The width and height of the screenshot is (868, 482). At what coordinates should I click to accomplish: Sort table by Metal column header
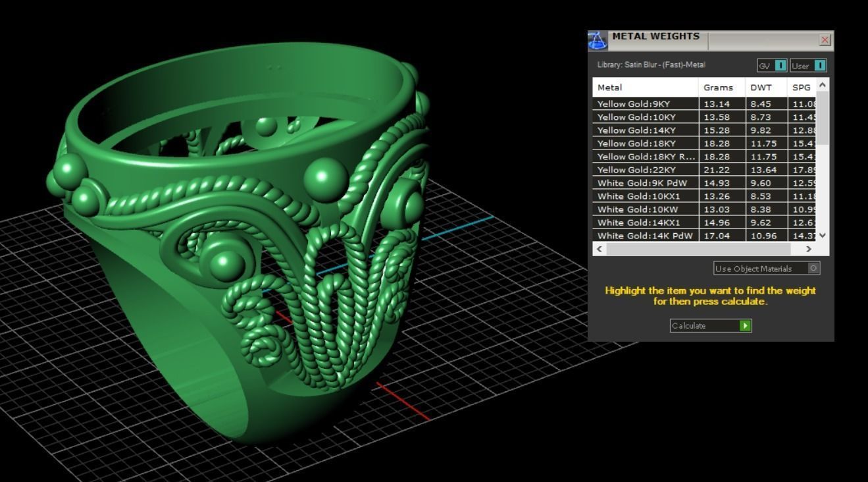pyautogui.click(x=646, y=88)
